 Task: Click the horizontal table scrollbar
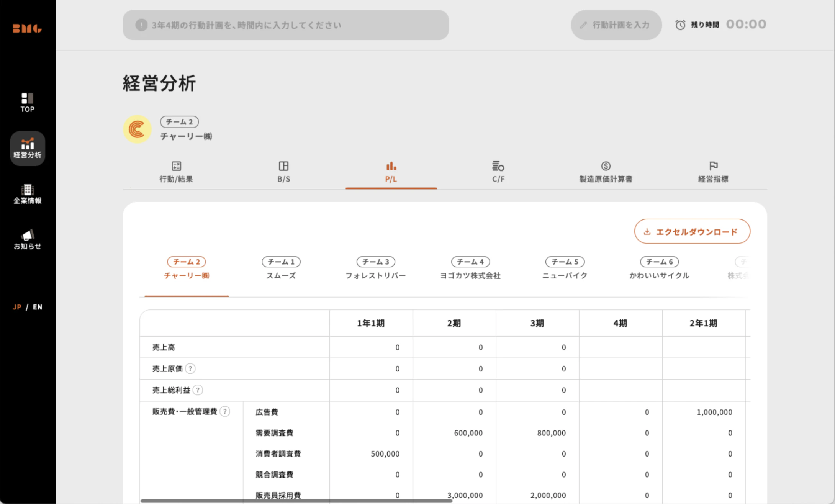pos(296,501)
